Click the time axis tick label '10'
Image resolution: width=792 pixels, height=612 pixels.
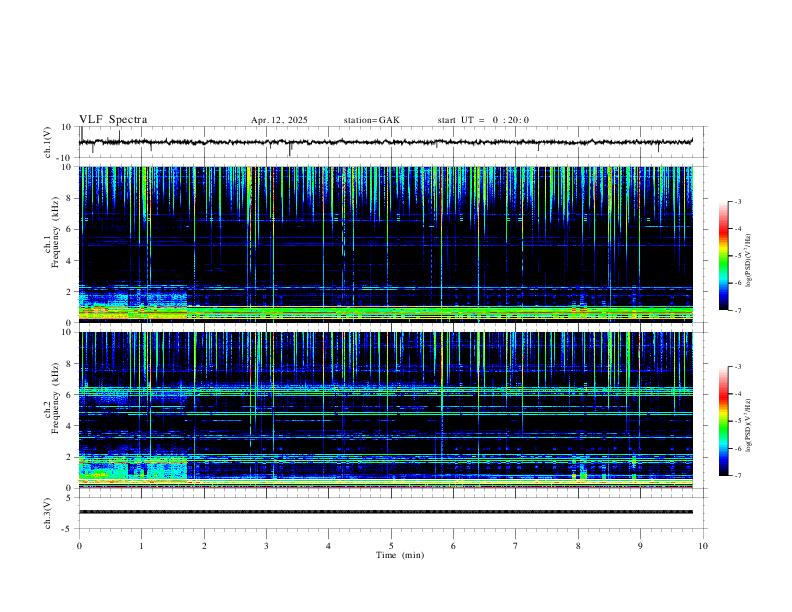(703, 546)
